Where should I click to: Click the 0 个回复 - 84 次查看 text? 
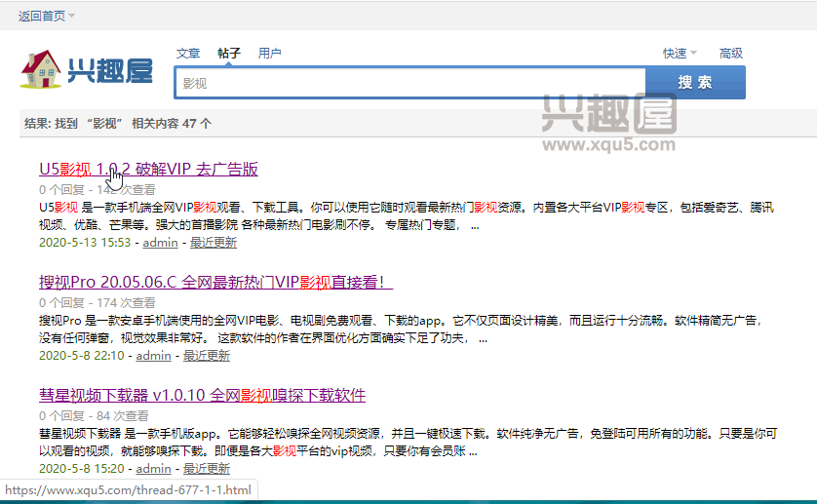tap(94, 416)
